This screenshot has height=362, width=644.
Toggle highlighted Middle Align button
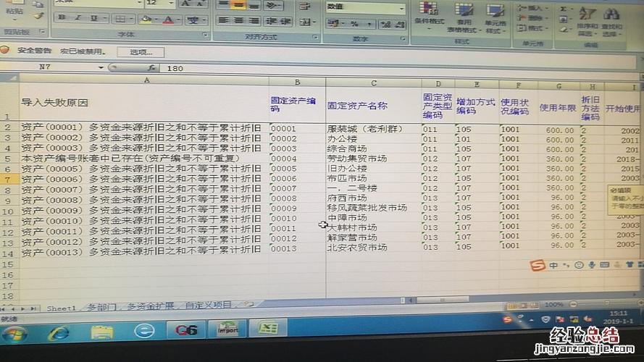238,5
